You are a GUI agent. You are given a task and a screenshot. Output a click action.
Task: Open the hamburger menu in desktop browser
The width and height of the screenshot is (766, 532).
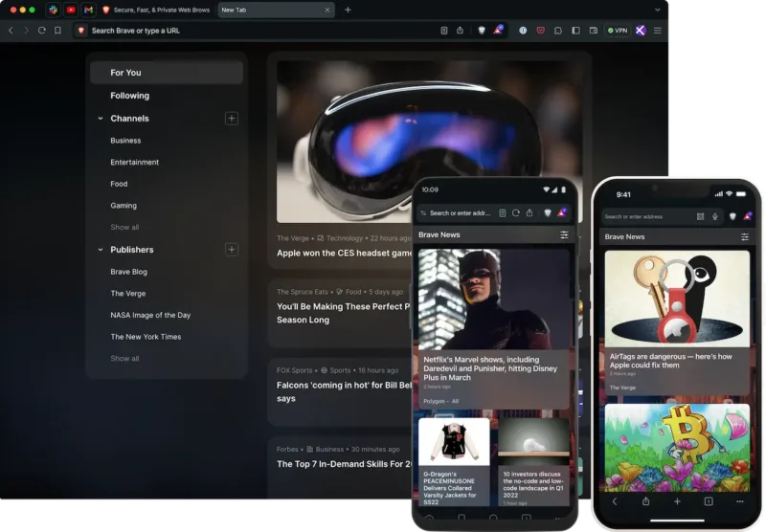(657, 31)
